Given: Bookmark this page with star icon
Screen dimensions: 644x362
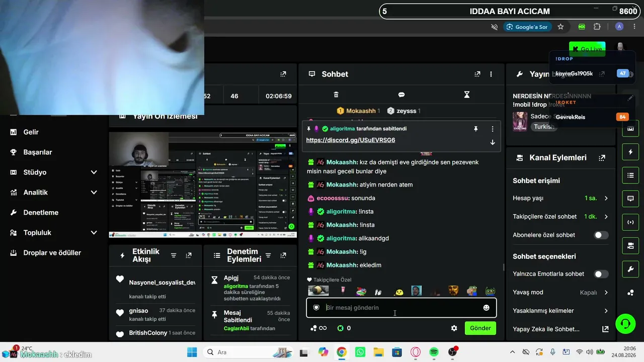Looking at the screenshot, I should click(x=560, y=27).
